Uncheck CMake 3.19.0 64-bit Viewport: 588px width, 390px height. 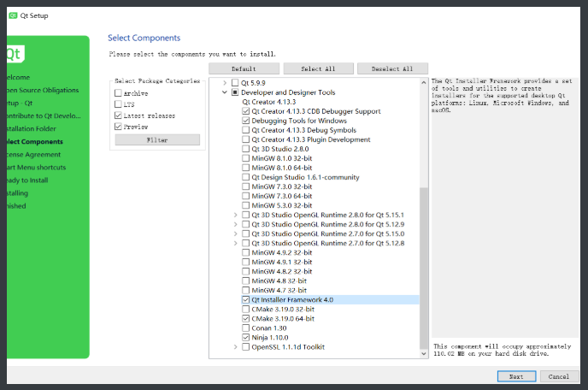click(x=245, y=318)
